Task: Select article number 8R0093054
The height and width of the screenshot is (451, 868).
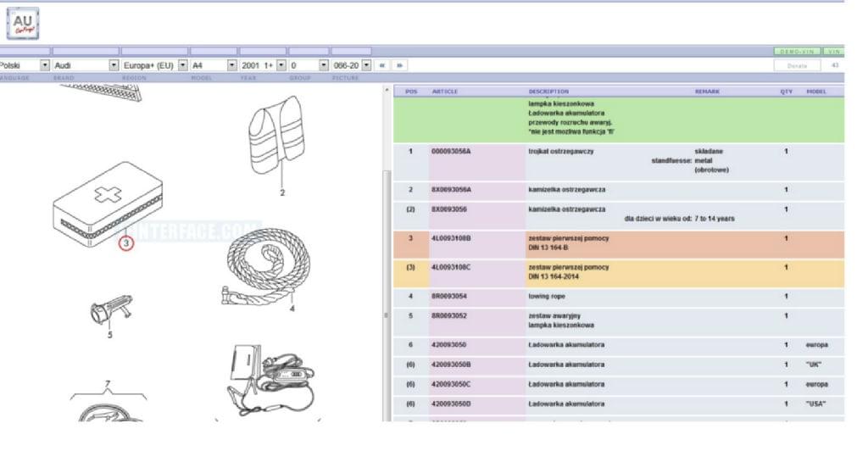Action: tap(448, 296)
